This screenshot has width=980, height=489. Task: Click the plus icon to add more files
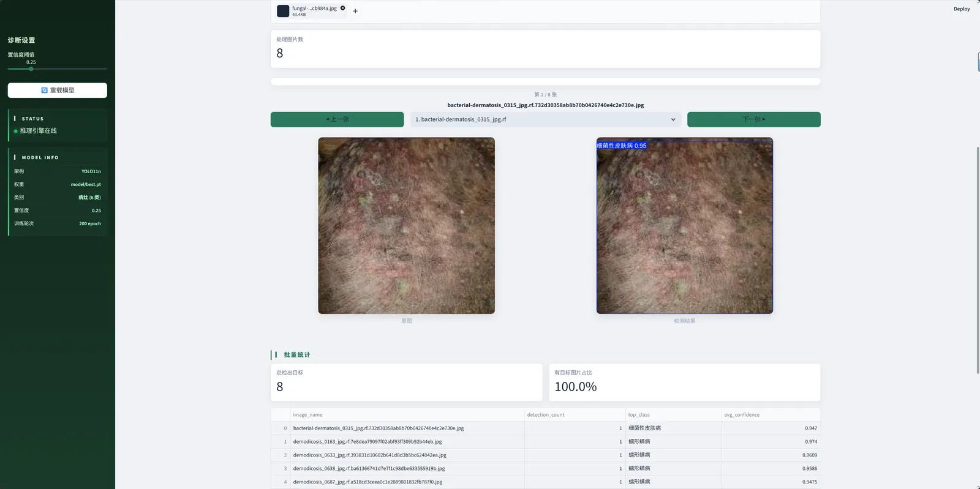355,11
